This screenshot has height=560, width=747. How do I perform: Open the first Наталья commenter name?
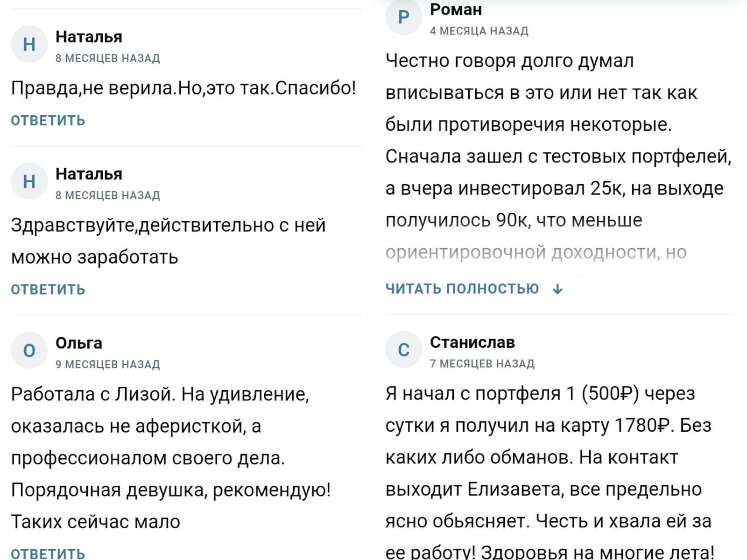pos(89,37)
